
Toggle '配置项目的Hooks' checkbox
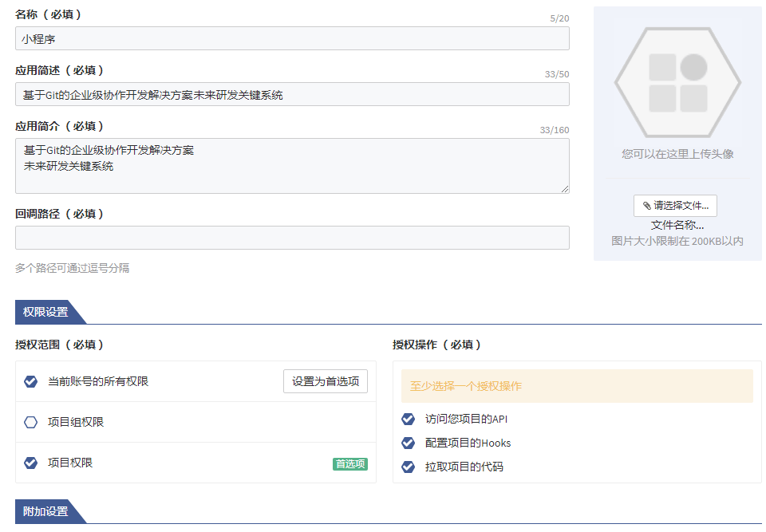coord(408,443)
